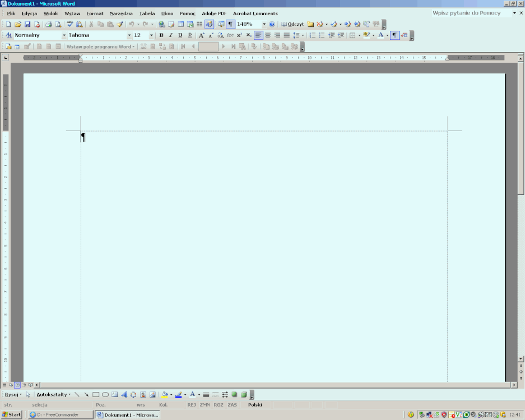Select the Oval drawing tool
The width and height of the screenshot is (525, 420).
point(105,395)
